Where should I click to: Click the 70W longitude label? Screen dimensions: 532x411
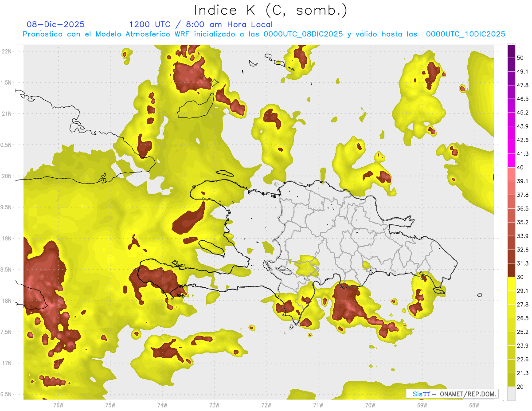pos(370,405)
